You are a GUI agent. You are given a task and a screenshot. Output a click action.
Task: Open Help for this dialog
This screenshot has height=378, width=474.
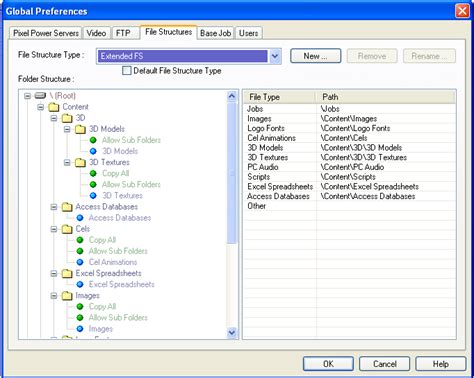pyautogui.click(x=441, y=364)
